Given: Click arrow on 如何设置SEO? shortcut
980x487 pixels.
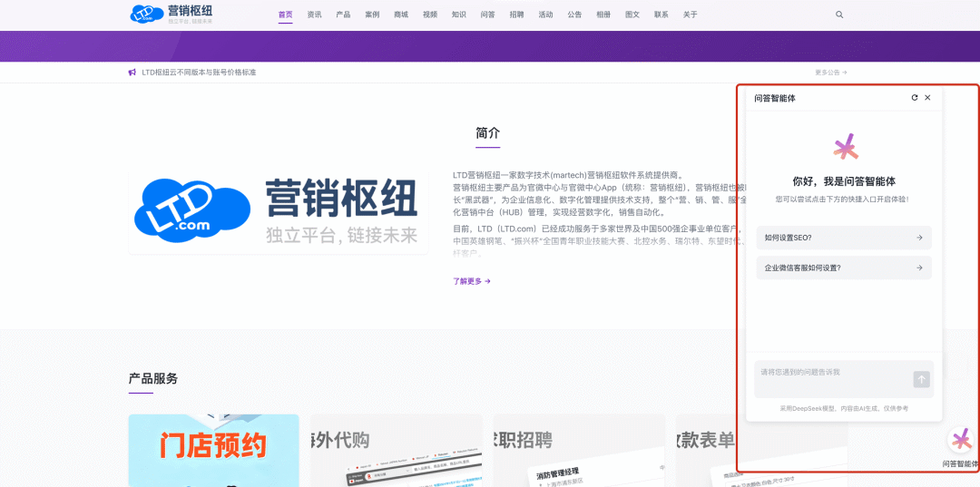Looking at the screenshot, I should (x=919, y=238).
